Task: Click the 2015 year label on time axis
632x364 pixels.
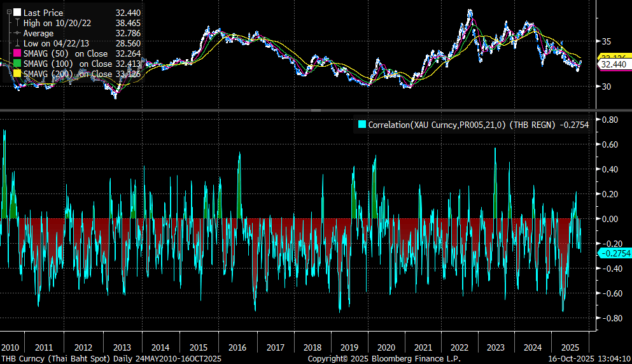Action: click(199, 347)
